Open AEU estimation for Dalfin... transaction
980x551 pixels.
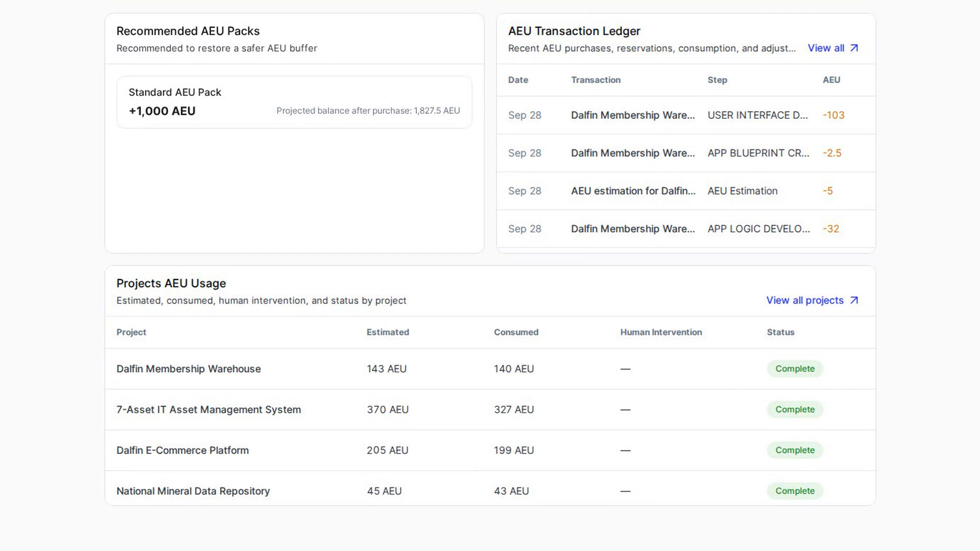[x=633, y=191]
